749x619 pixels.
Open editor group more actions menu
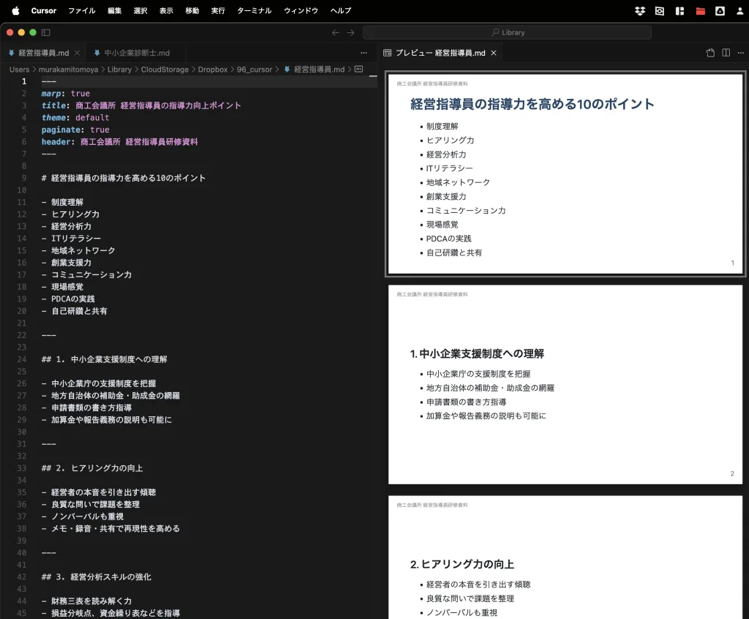(x=363, y=53)
